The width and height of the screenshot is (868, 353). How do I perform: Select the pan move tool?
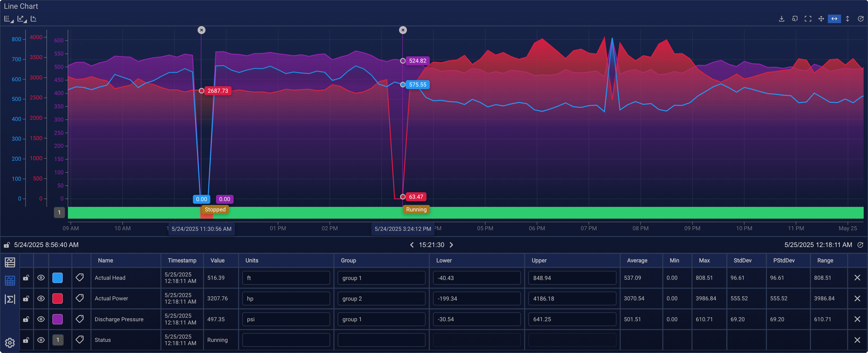[x=821, y=19]
